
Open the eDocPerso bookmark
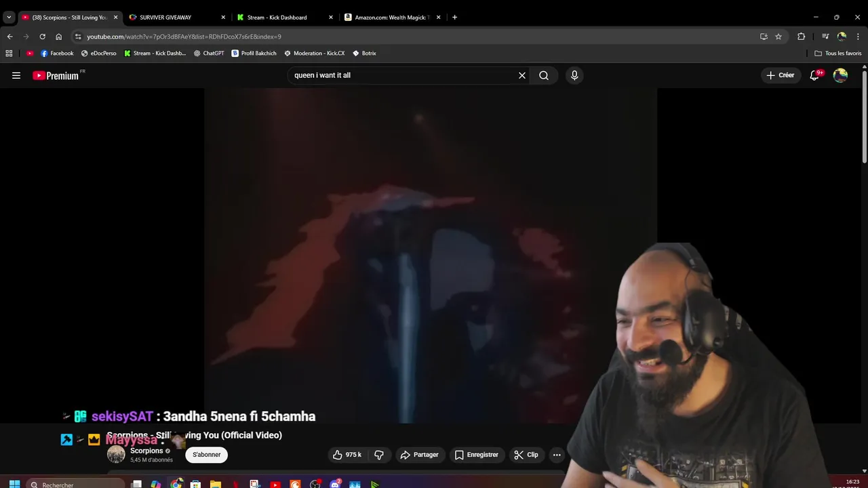(99, 53)
